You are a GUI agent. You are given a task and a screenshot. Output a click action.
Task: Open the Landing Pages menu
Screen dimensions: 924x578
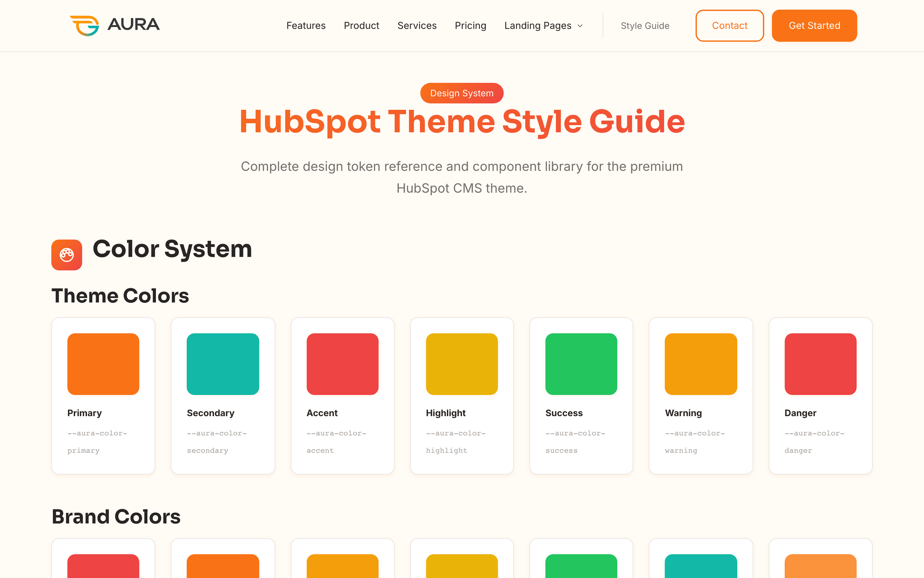tap(538, 25)
